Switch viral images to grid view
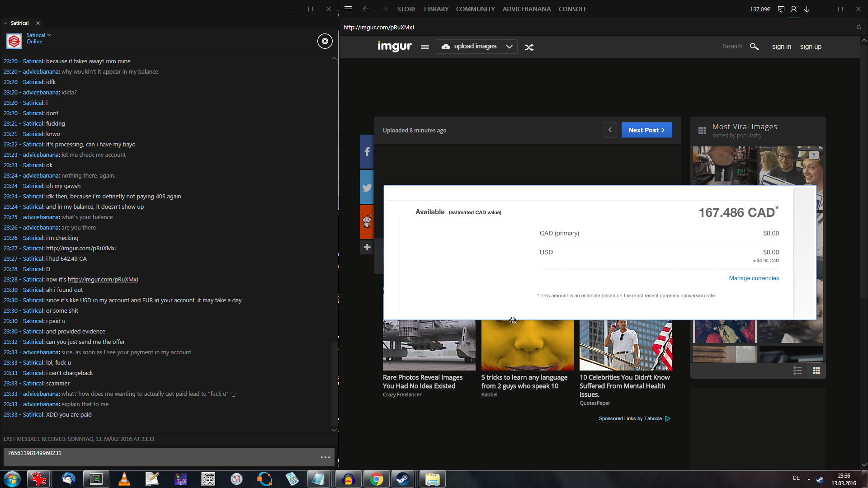868x488 pixels. [x=816, y=371]
